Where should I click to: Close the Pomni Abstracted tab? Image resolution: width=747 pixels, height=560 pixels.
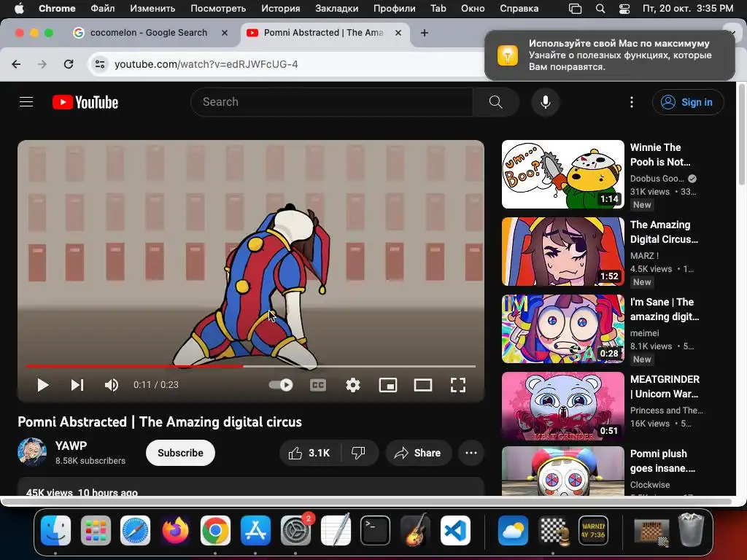[x=398, y=33]
